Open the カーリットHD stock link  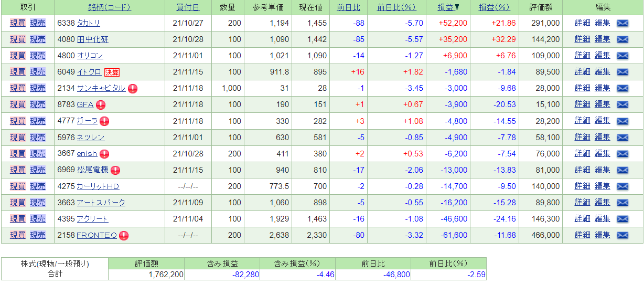[98, 186]
